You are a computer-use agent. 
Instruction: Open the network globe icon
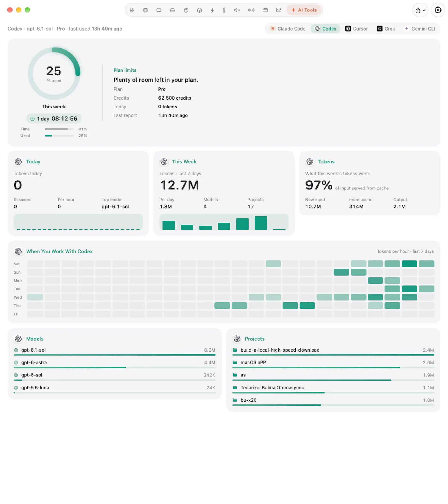[x=186, y=10]
